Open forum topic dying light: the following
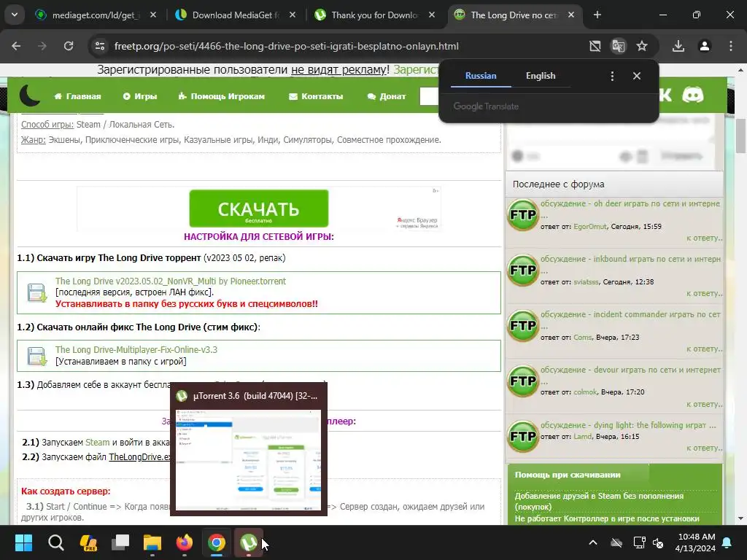Image resolution: width=747 pixels, height=560 pixels. [628, 425]
